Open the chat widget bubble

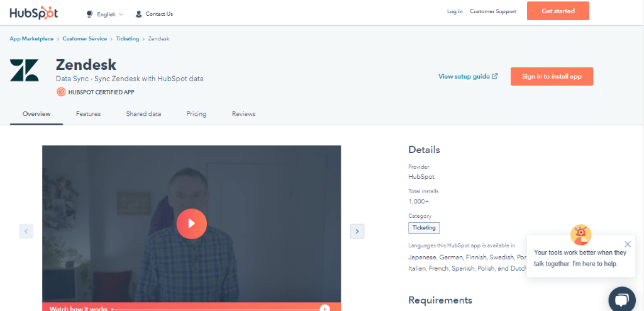[x=622, y=300]
